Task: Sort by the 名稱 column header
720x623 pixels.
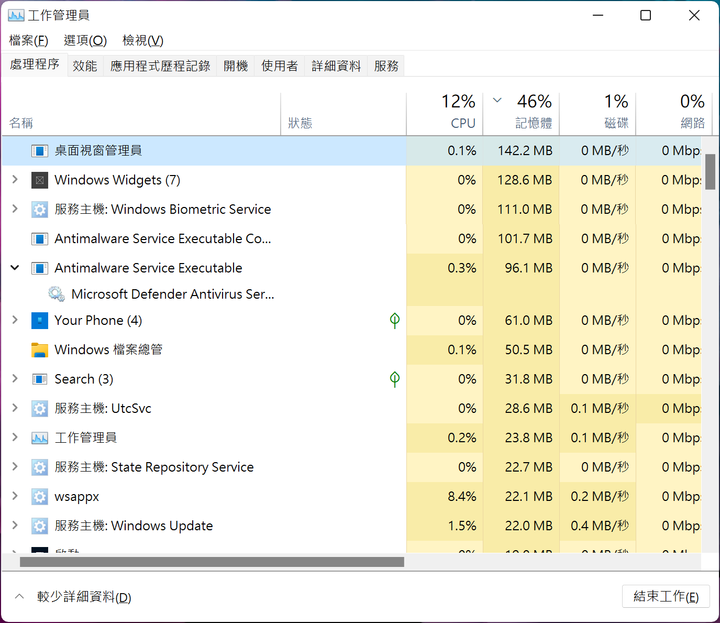Action: point(141,113)
